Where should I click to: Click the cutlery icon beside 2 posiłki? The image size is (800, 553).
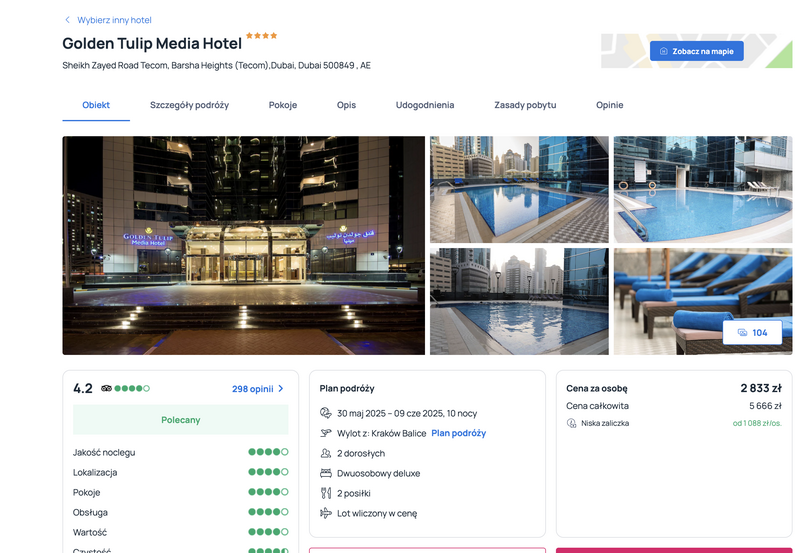[326, 493]
